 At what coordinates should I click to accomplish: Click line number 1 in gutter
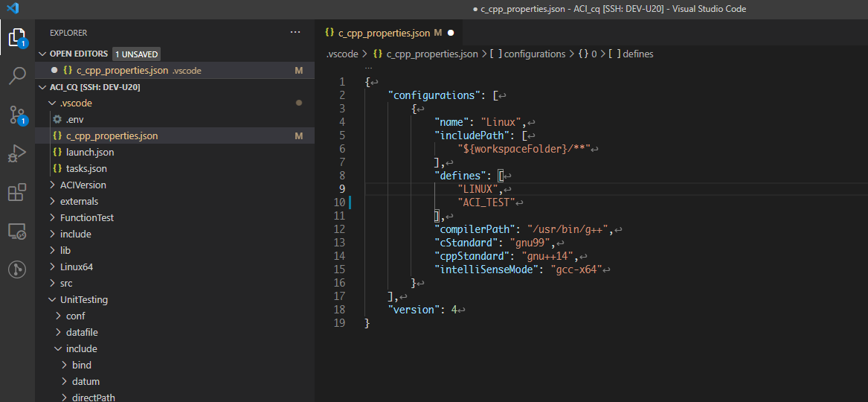[x=343, y=81]
